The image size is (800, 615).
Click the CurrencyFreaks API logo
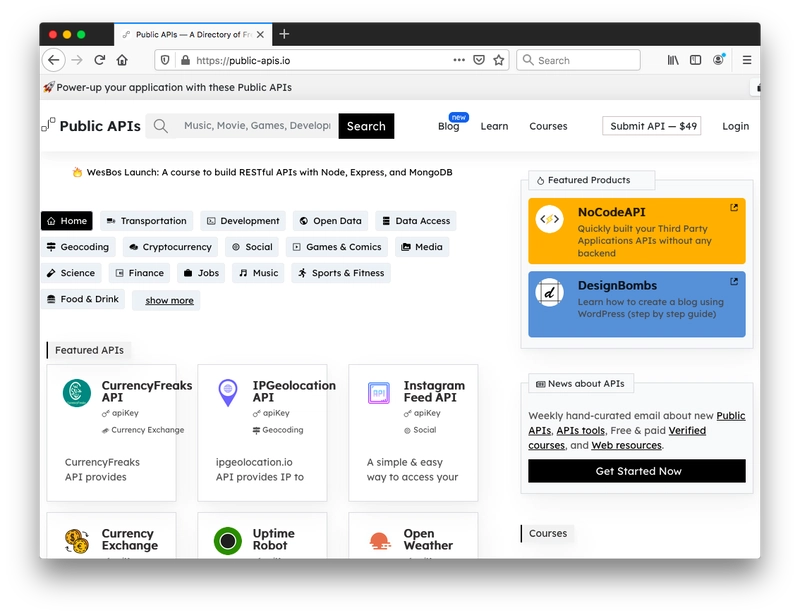[x=77, y=393]
